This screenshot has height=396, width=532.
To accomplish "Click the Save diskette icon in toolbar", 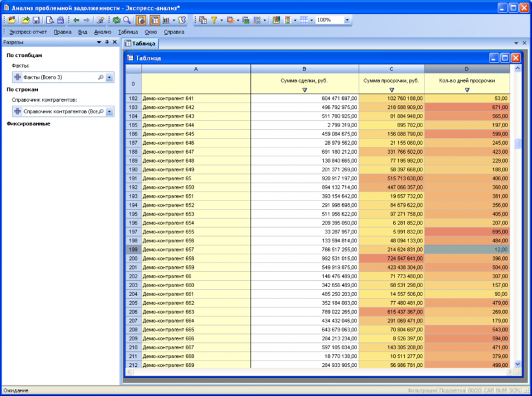I will point(36,20).
